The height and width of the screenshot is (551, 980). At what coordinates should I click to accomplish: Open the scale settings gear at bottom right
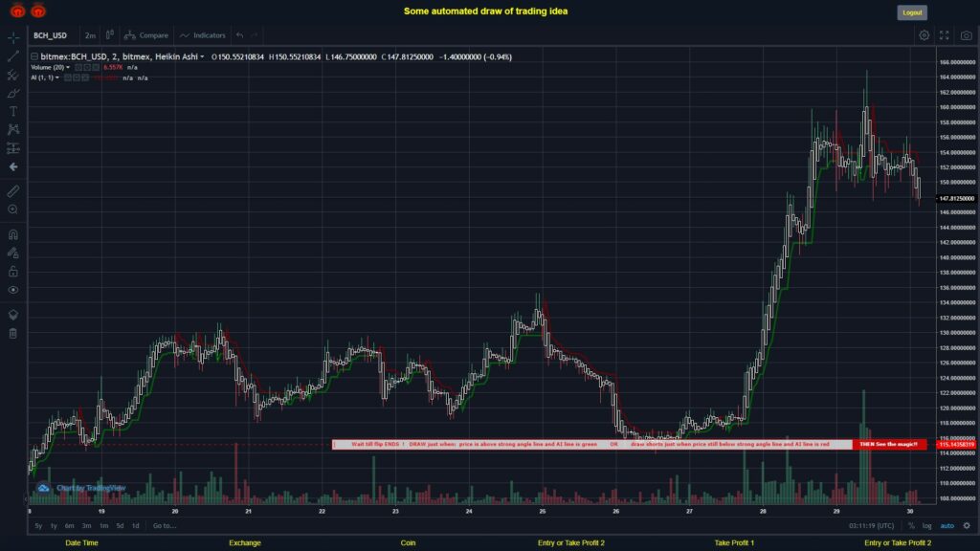pyautogui.click(x=967, y=526)
